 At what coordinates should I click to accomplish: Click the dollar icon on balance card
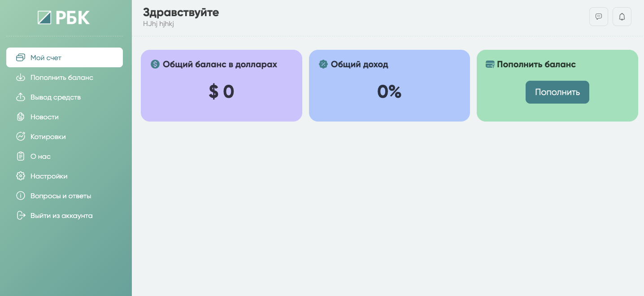(155, 64)
